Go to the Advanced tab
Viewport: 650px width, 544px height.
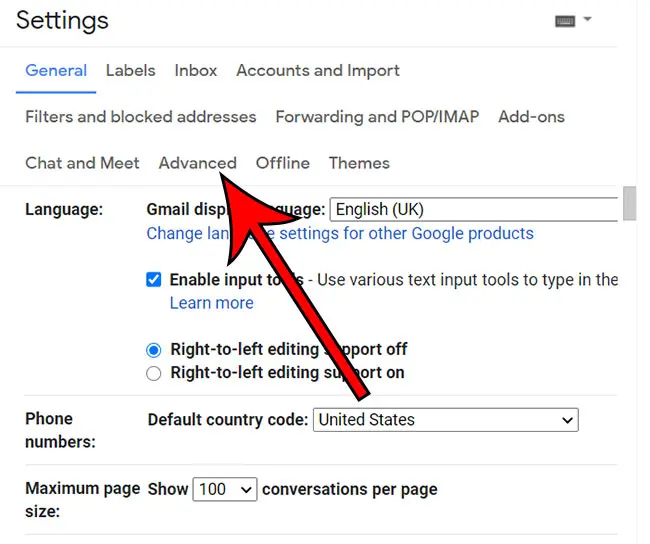coord(197,163)
